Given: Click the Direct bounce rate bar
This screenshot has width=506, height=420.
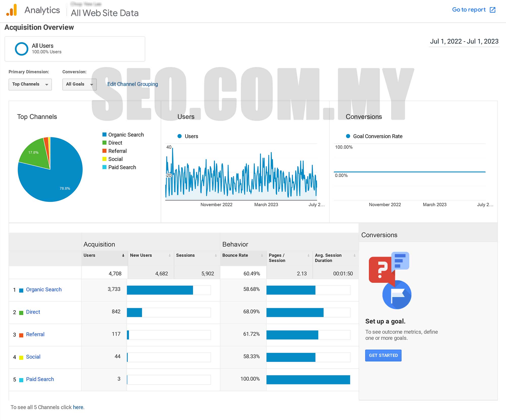Looking at the screenshot, I should coord(295,313).
